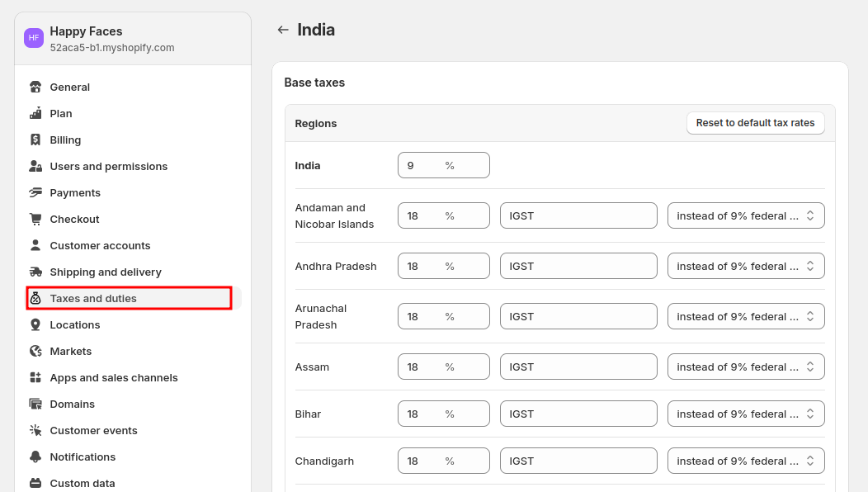Click Andaman and Nicobar IGST name field
The height and width of the screenshot is (492, 868).
(578, 215)
